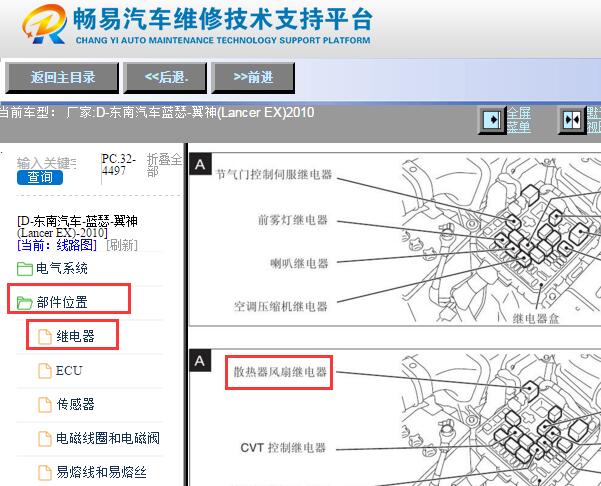Image resolution: width=601 pixels, height=486 pixels.
Task: Click the 返回主目录 button
Action: [62, 78]
